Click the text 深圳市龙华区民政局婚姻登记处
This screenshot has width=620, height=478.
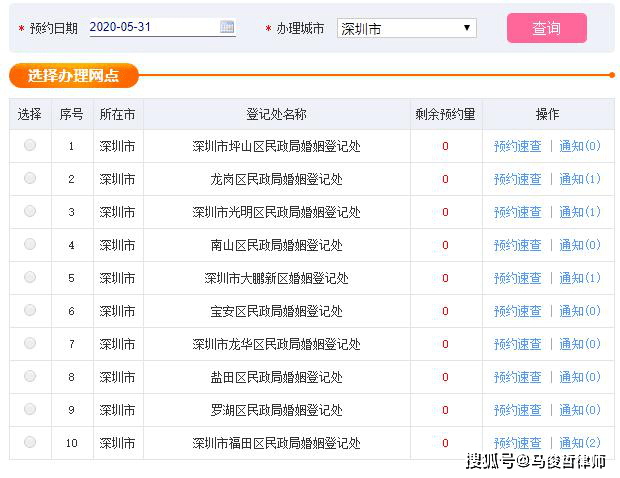(276, 344)
